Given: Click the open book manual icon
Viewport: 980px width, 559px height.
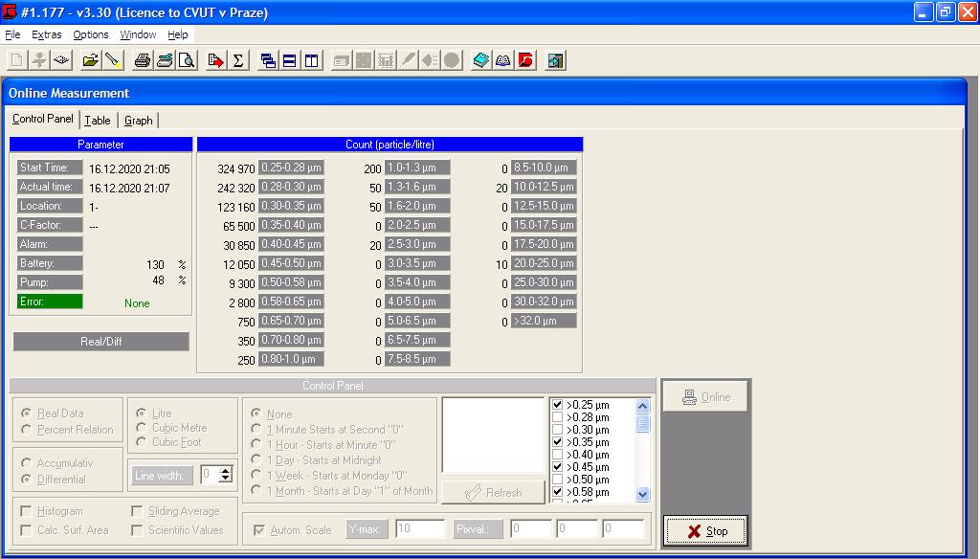Looking at the screenshot, I should (x=503, y=60).
